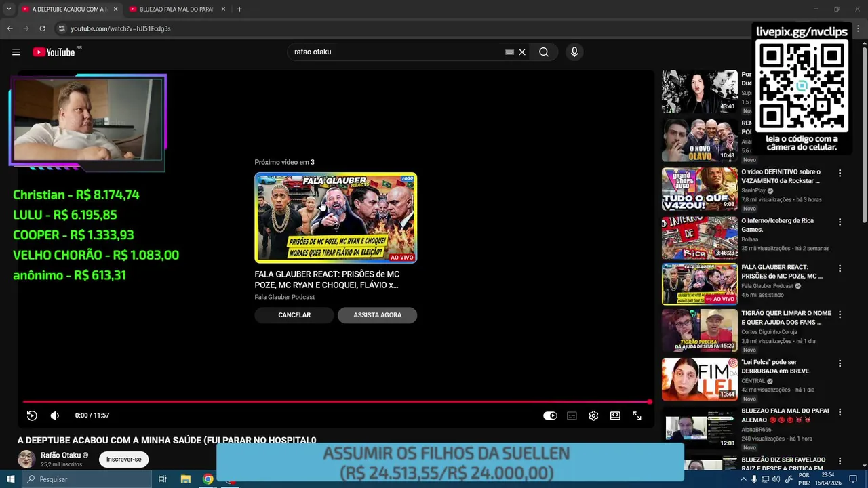Open the live FALA GLAUBER sidebar thumbnail
The width and height of the screenshot is (868, 488).
click(700, 284)
